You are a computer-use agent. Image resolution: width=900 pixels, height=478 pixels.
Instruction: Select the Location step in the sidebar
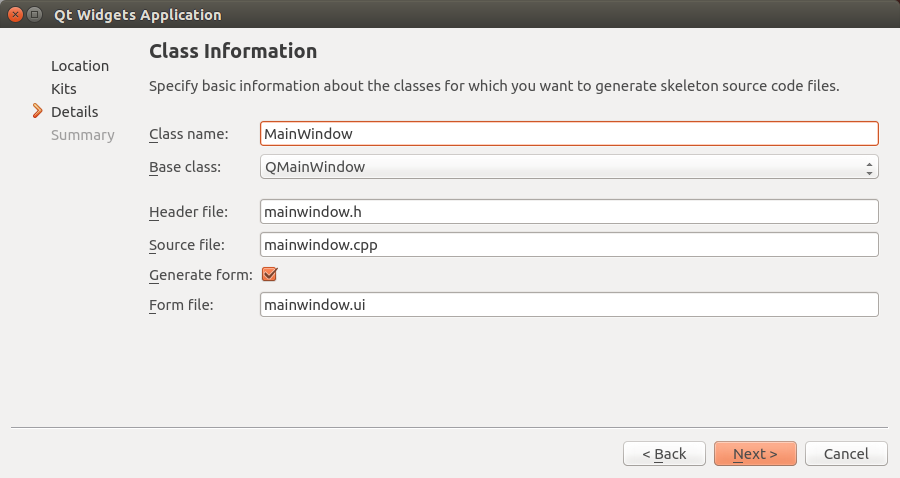80,66
